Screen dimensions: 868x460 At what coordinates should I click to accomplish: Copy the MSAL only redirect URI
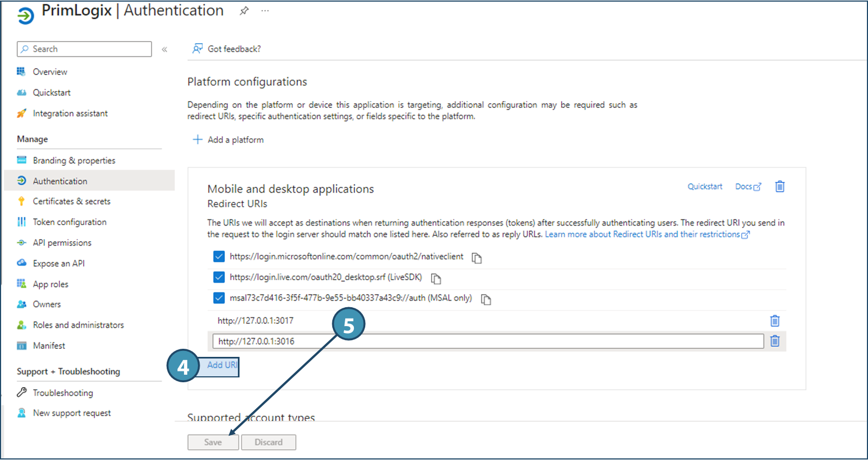click(486, 300)
